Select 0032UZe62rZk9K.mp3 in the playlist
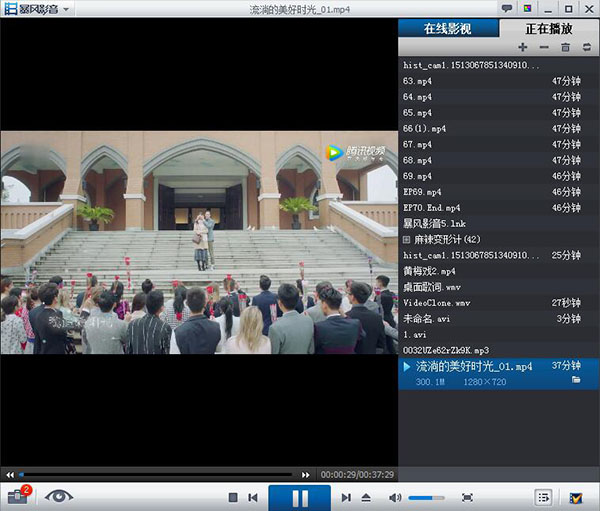 [497, 350]
